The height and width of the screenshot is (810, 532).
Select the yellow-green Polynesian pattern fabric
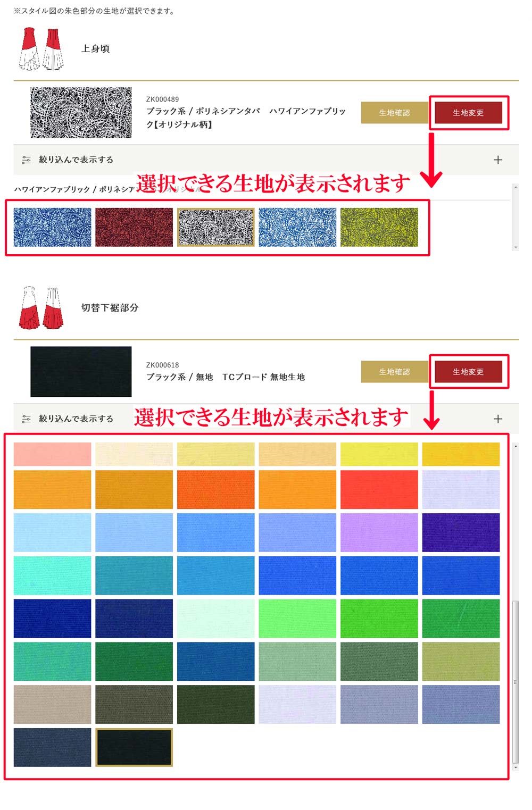coord(379,227)
